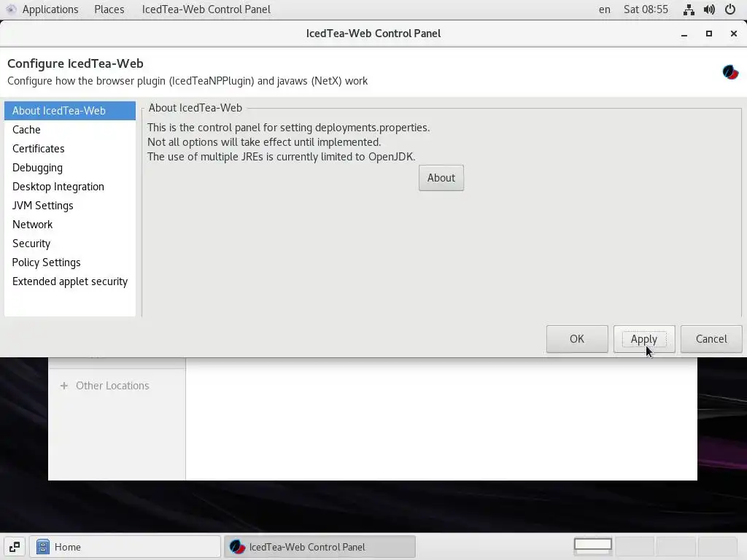Viewport: 747px width, 560px height.
Task: Click the file manager icon on Home taskbar item
Action: click(43, 547)
